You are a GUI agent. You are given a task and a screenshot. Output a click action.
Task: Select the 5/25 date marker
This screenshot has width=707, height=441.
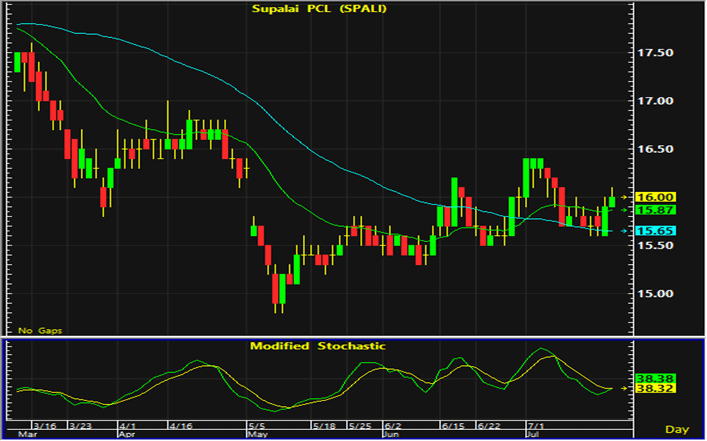click(359, 426)
